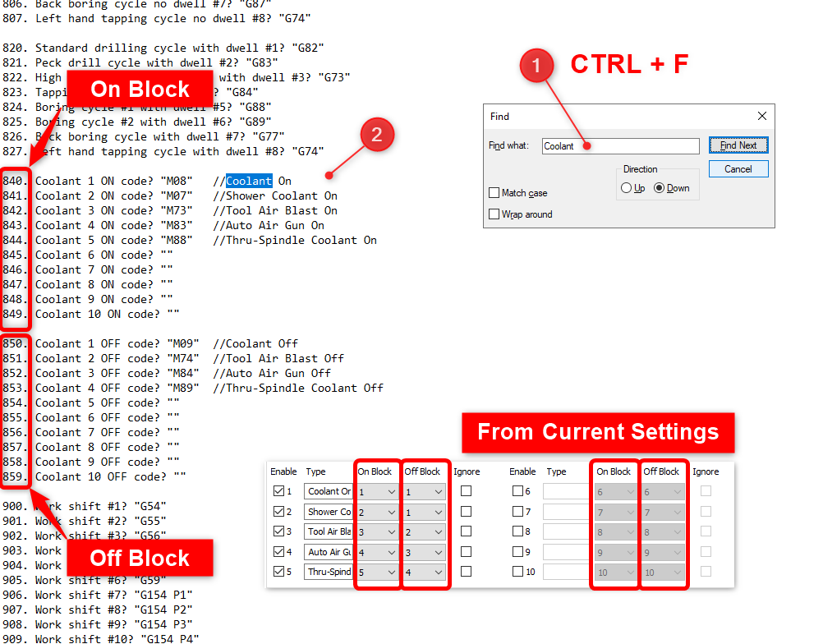Toggle Ignore checkbox for coolant row 2
The height and width of the screenshot is (644, 823).
click(466, 511)
